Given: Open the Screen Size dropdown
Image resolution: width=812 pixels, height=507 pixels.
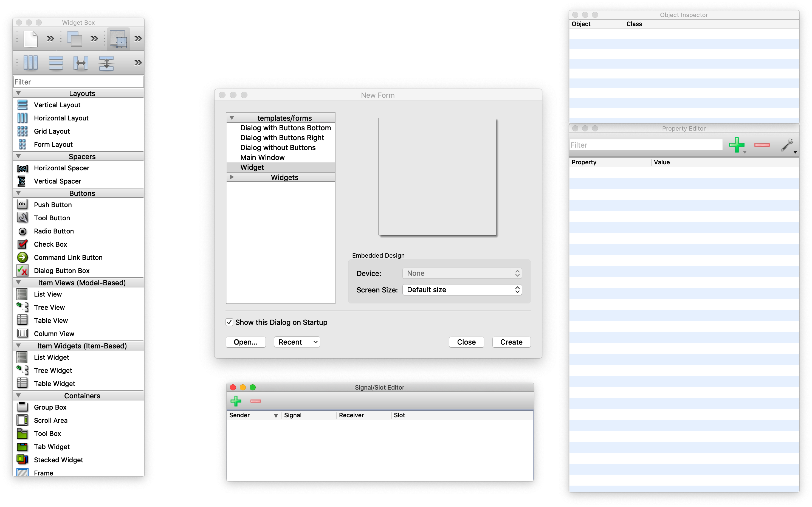Looking at the screenshot, I should tap(462, 290).
